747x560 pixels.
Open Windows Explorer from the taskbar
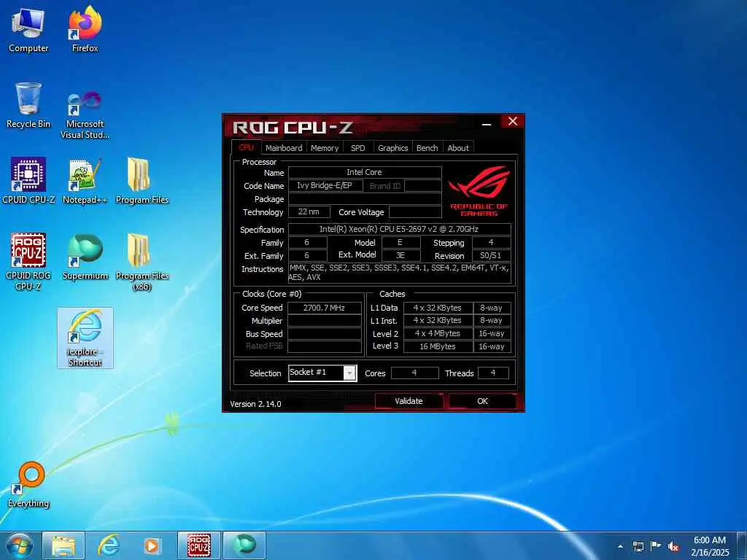[63, 545]
